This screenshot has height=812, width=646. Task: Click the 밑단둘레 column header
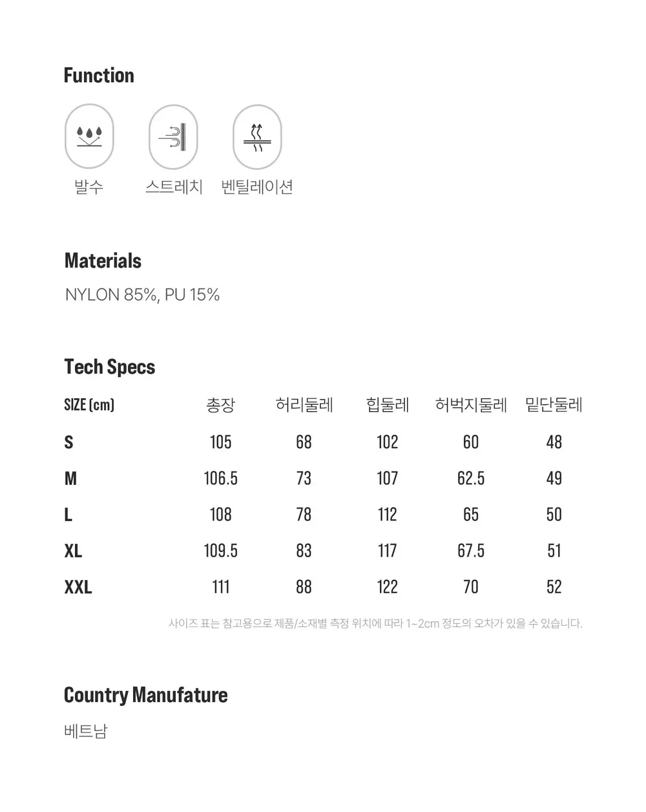tap(554, 405)
